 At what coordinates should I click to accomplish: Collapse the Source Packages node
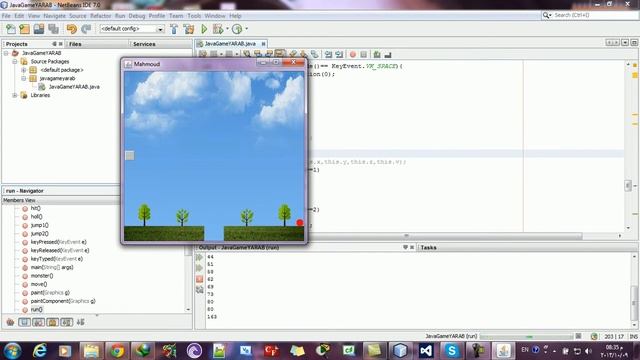(15, 62)
